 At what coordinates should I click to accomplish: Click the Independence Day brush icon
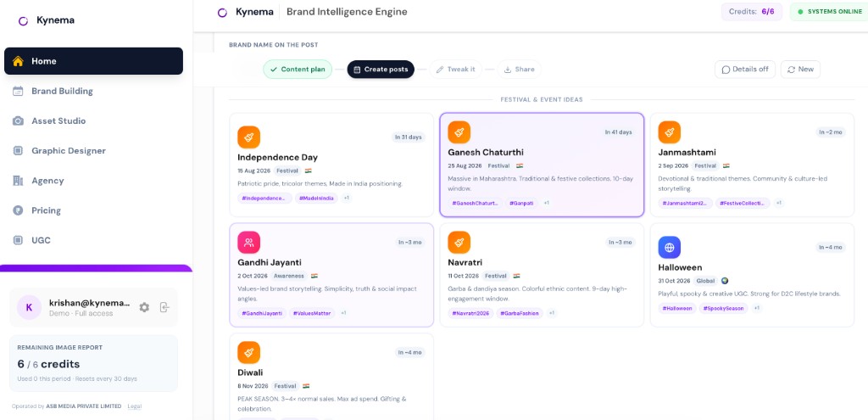248,137
